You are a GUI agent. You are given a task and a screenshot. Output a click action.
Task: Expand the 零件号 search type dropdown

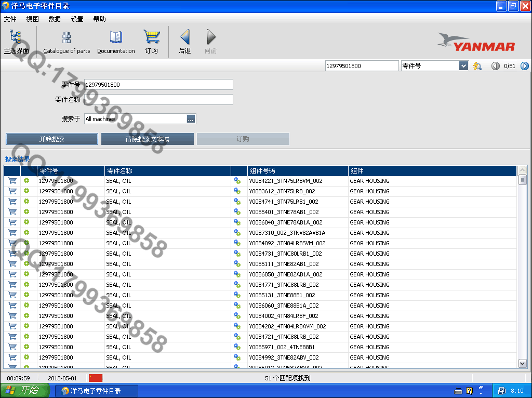pos(463,66)
